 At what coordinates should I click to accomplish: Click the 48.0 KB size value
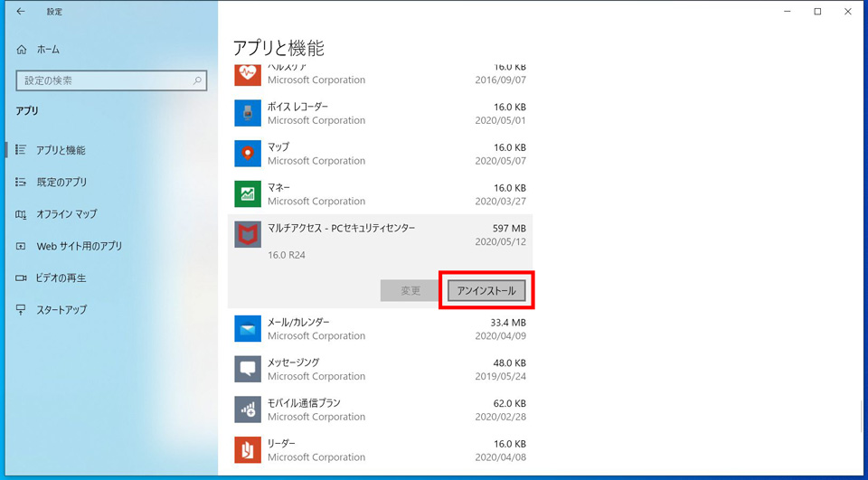(509, 363)
